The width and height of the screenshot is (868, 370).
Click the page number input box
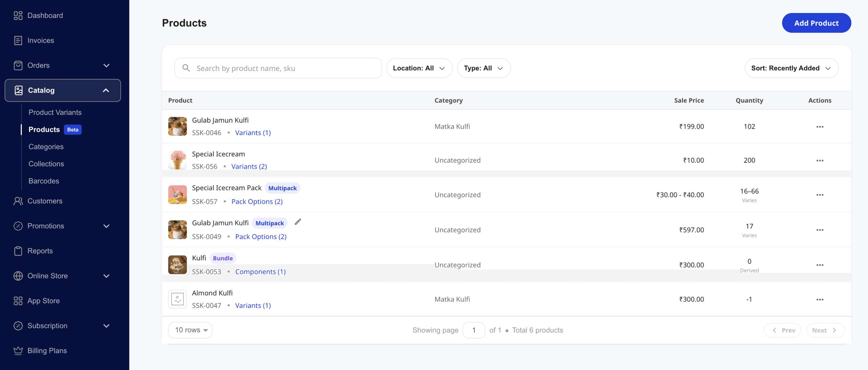click(474, 330)
